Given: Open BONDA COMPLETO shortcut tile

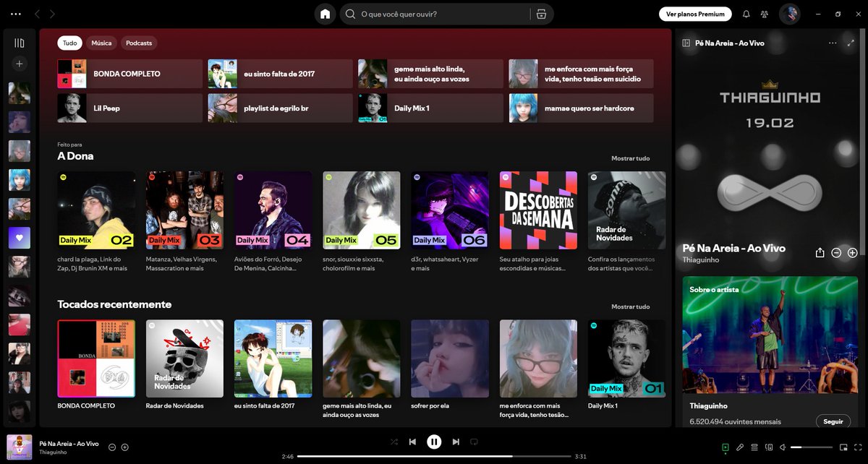Looking at the screenshot, I should (130, 74).
